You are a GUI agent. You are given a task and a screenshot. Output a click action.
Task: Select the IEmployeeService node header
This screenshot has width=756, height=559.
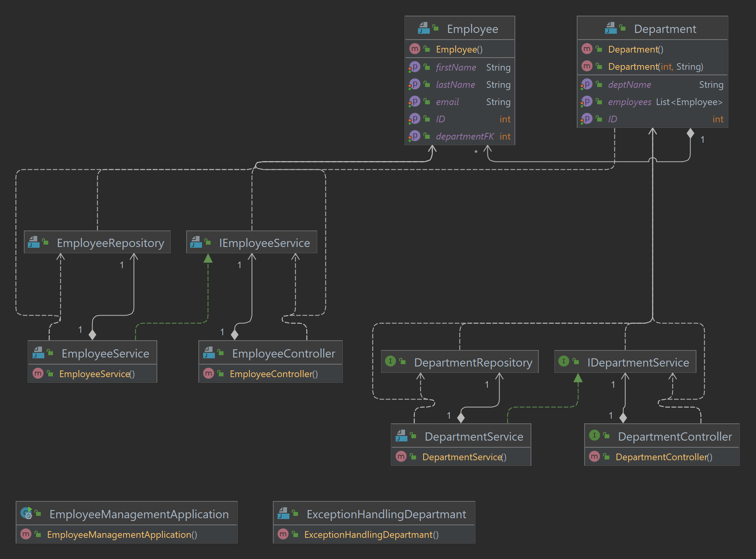click(x=264, y=243)
